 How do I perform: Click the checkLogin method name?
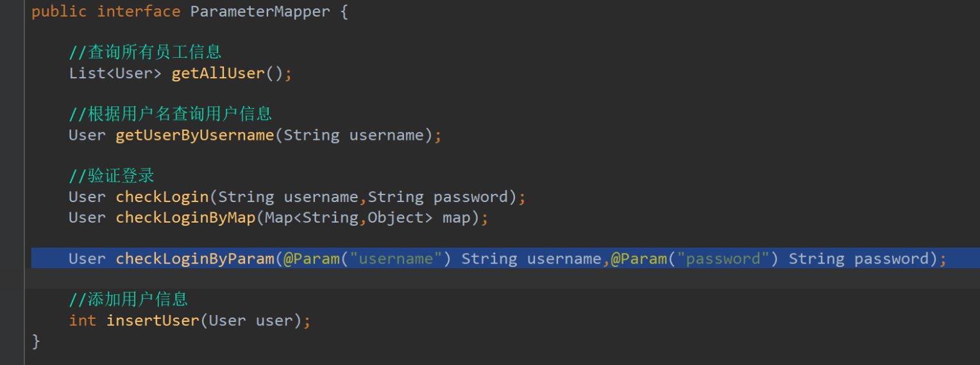click(x=162, y=196)
